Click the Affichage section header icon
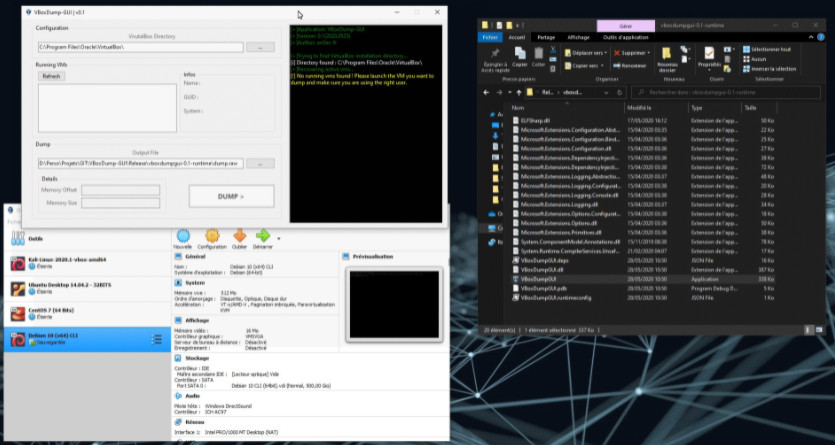Screen dimensions: 835x445 click(178, 320)
